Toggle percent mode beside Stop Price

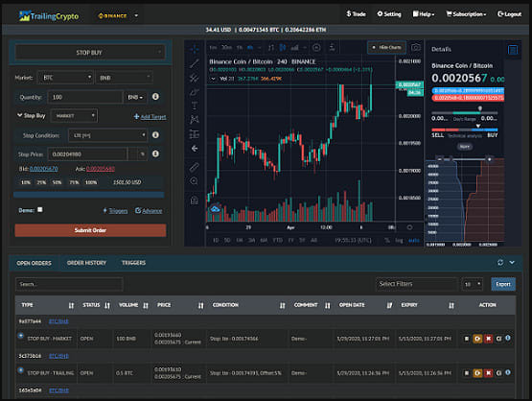143,154
